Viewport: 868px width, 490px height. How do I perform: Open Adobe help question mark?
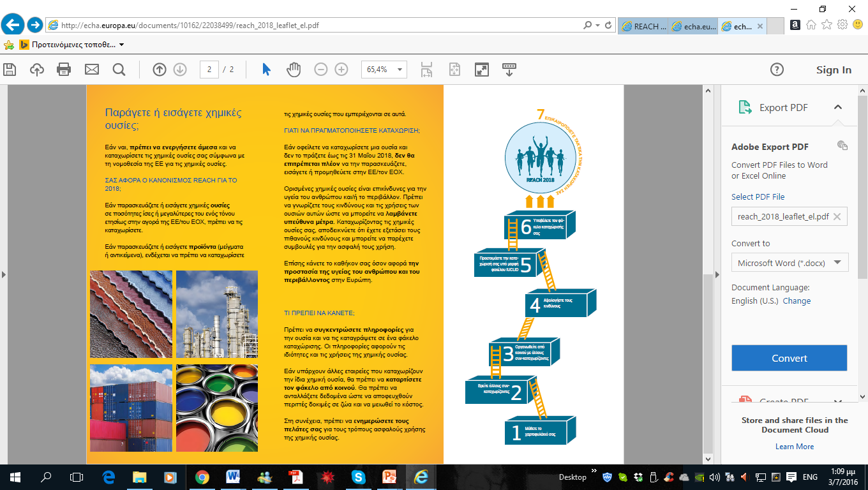(777, 70)
